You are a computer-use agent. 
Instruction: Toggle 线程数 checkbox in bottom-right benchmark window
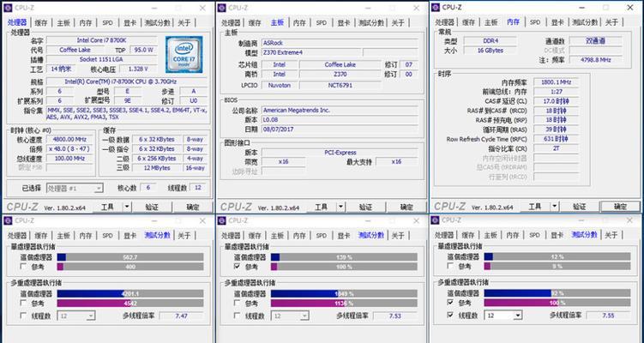tap(451, 316)
